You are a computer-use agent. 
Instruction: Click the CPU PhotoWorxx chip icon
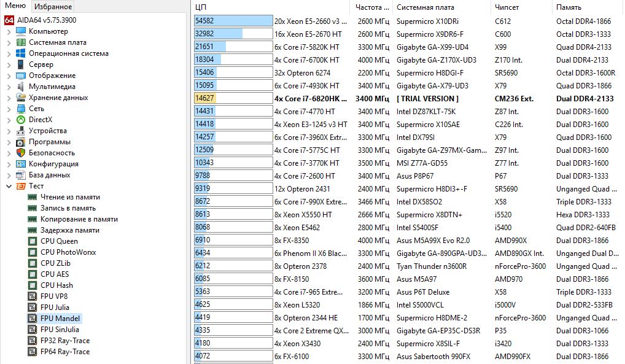coord(33,252)
